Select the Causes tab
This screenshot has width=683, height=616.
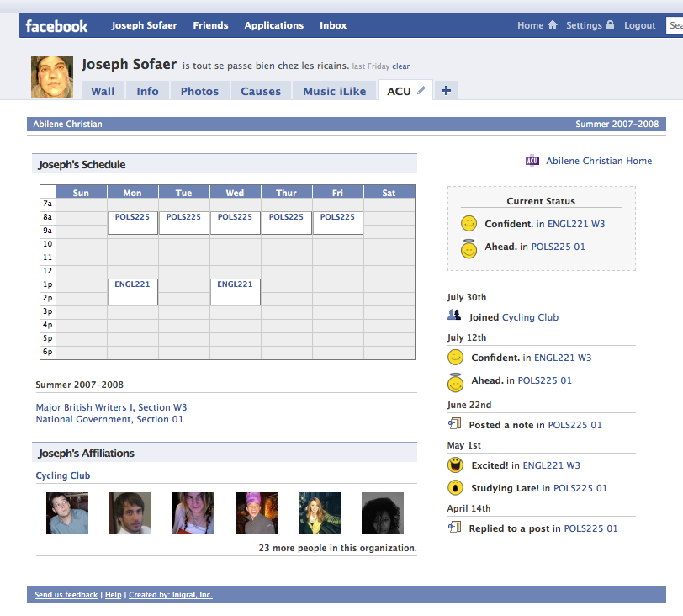[261, 91]
